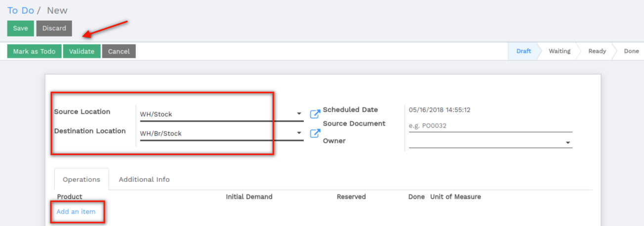Add an item to operations
Image resolution: width=644 pixels, height=226 pixels.
point(76,212)
